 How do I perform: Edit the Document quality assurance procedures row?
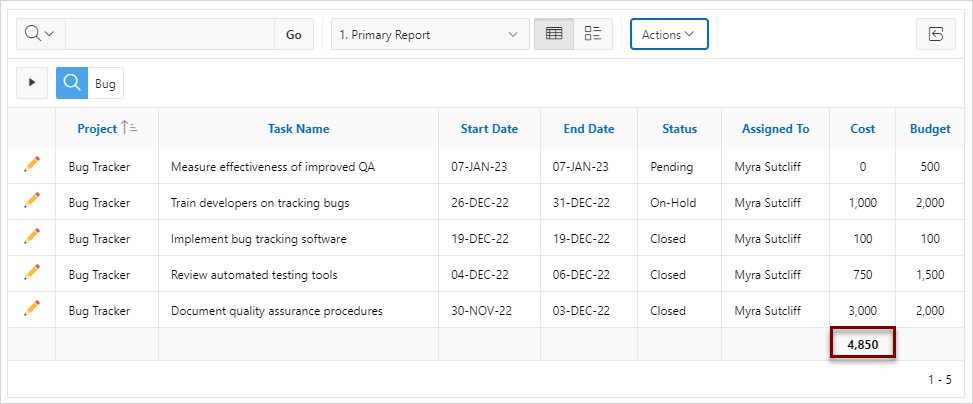32,310
